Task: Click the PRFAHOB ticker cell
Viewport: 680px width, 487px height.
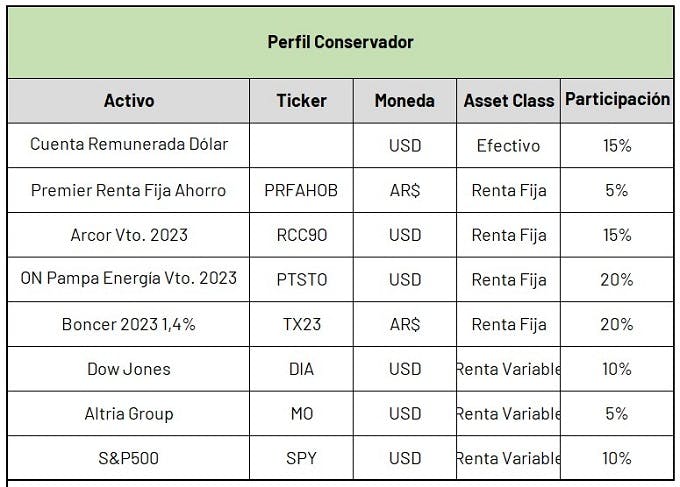Action: click(x=301, y=190)
